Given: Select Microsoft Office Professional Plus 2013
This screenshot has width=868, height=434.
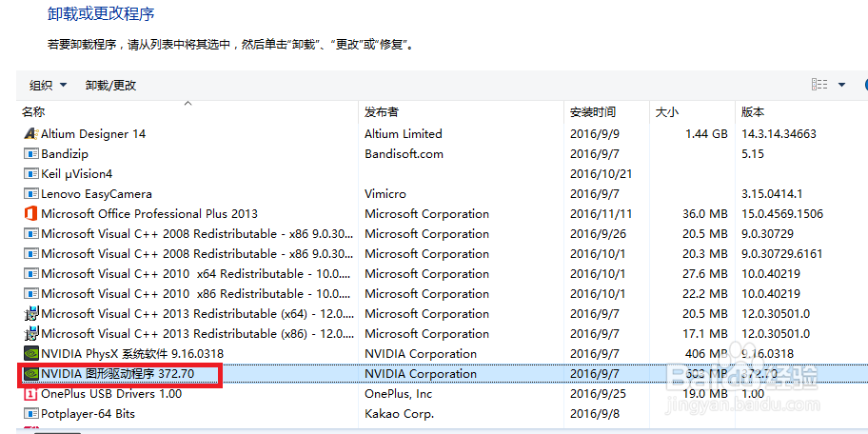Looking at the screenshot, I should click(x=149, y=214).
